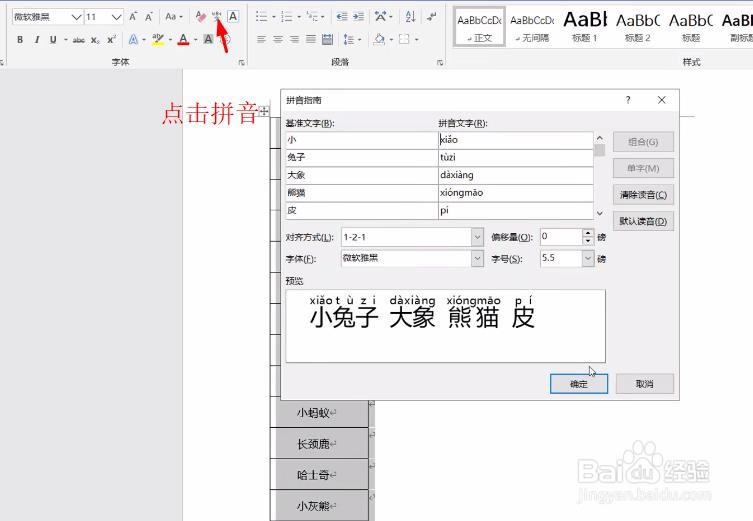
Task: Click the distributed alignment icon
Action: coord(328,39)
